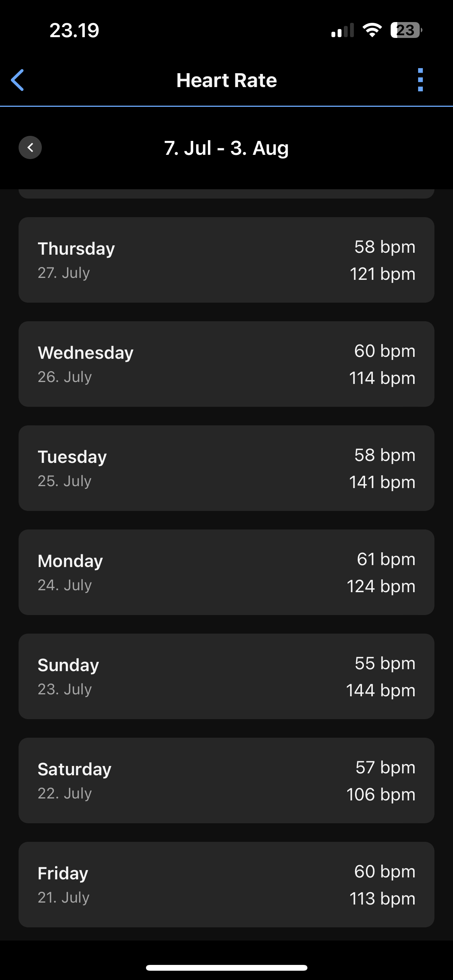Tap the 144 bpm value on Sunday

point(381,690)
